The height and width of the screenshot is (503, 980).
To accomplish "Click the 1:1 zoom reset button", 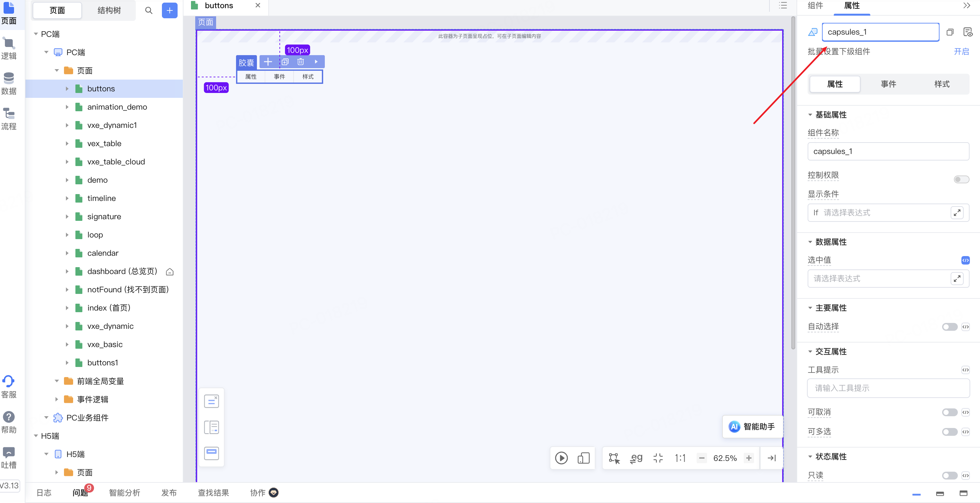I will coord(680,458).
